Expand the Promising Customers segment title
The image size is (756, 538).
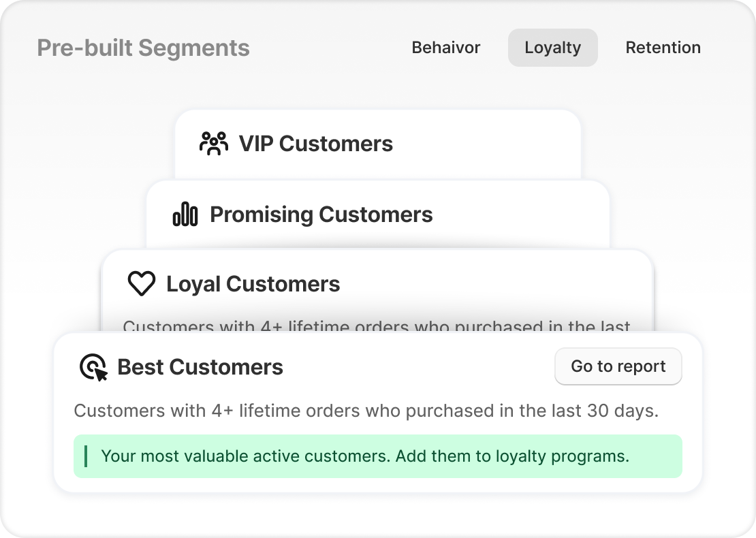coord(321,215)
